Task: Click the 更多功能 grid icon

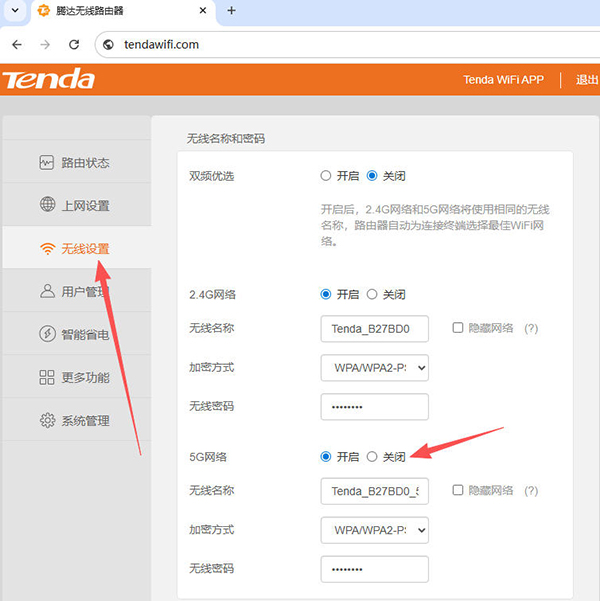Action: point(47,377)
